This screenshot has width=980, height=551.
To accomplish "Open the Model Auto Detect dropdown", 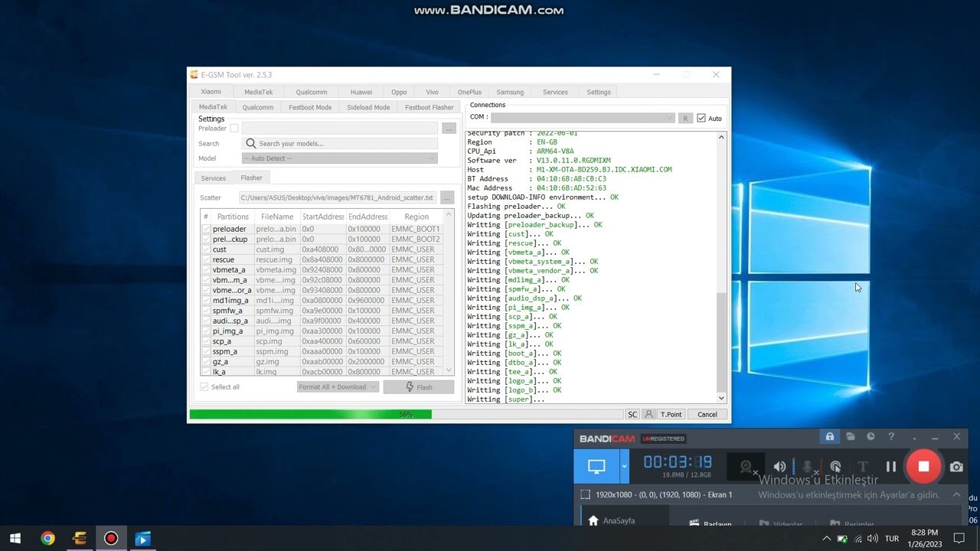I will tap(339, 158).
